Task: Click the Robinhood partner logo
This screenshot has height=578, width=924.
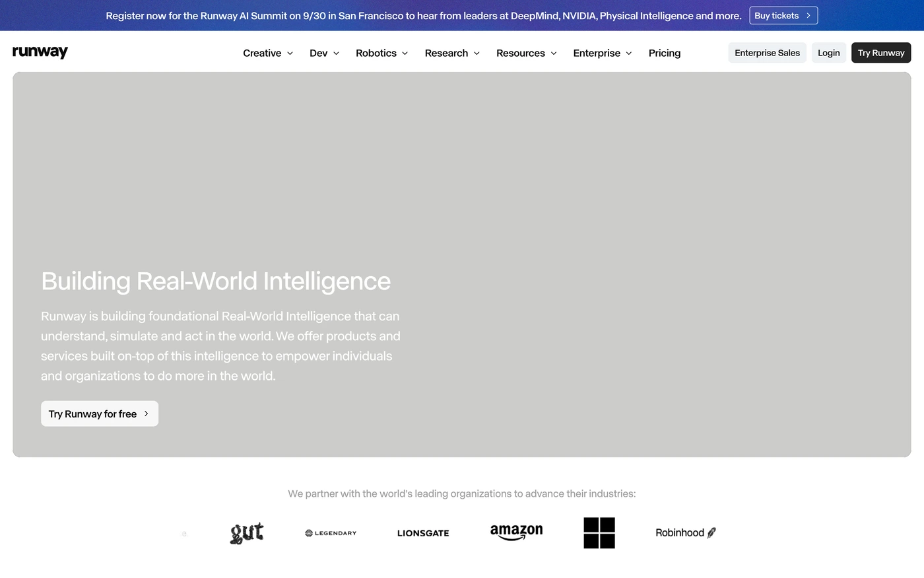Action: [x=686, y=532]
